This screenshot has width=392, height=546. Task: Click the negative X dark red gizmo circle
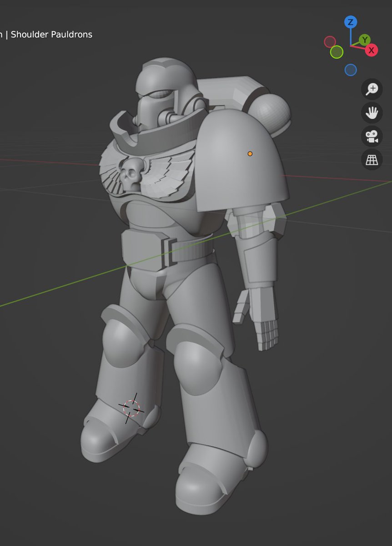click(x=330, y=42)
